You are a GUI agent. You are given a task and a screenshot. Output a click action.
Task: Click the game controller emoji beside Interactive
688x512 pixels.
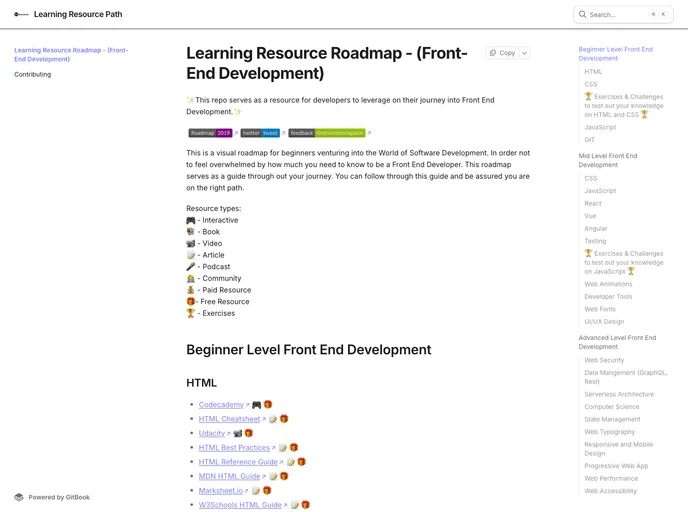190,220
